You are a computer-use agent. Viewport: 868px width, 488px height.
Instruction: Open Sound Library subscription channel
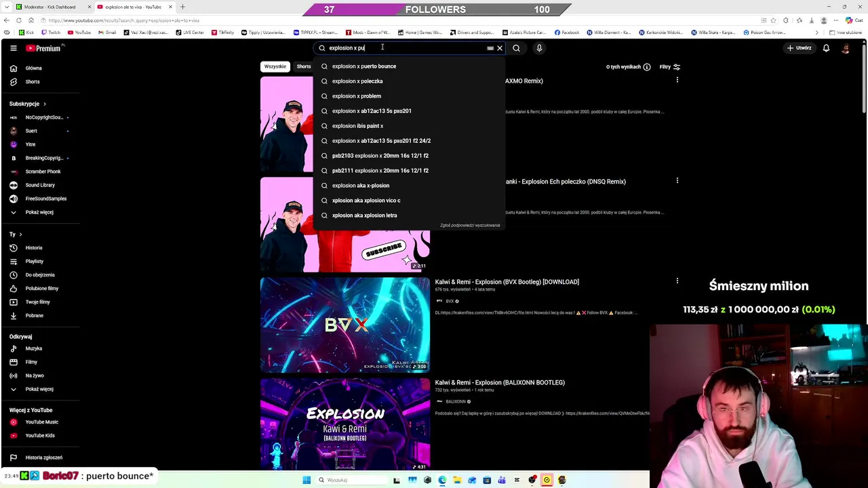(x=41, y=185)
